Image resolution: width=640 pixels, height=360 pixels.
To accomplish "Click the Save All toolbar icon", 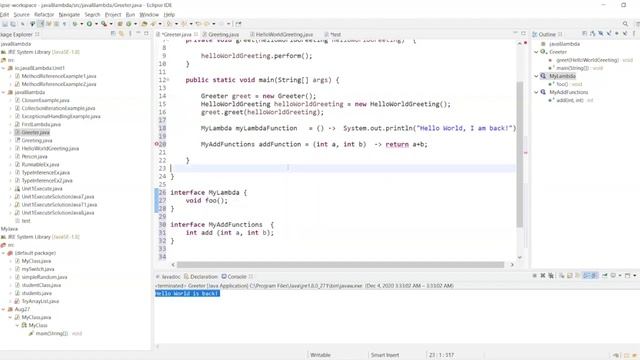I will (13, 24).
